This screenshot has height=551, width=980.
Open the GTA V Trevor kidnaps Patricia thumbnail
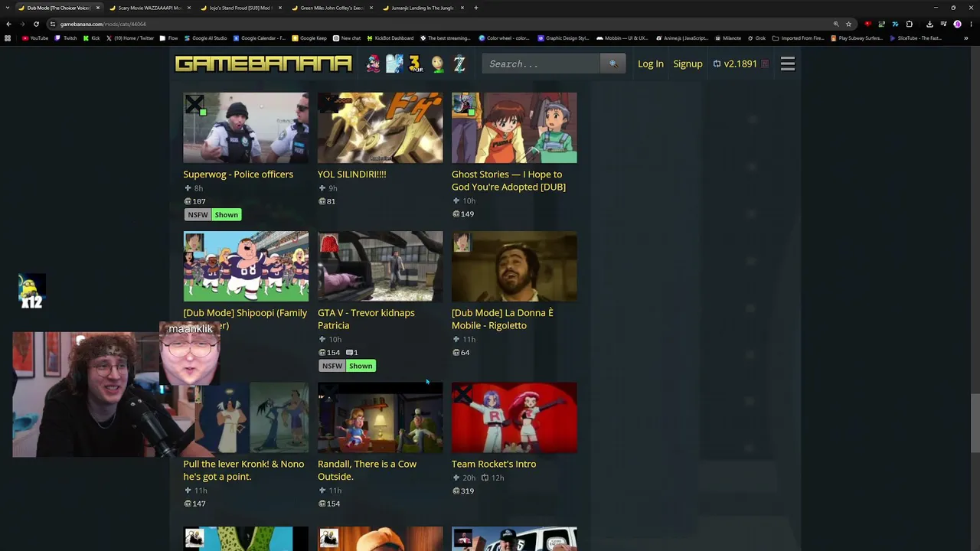pos(380,266)
